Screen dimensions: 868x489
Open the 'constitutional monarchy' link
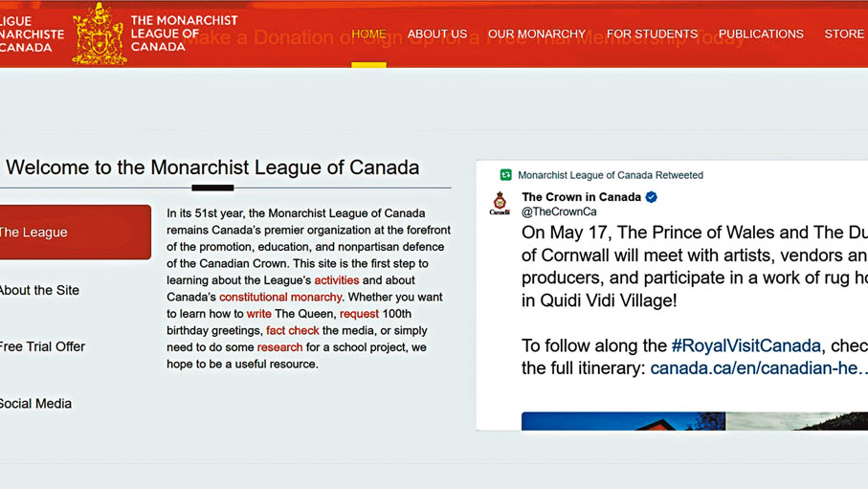coord(280,297)
